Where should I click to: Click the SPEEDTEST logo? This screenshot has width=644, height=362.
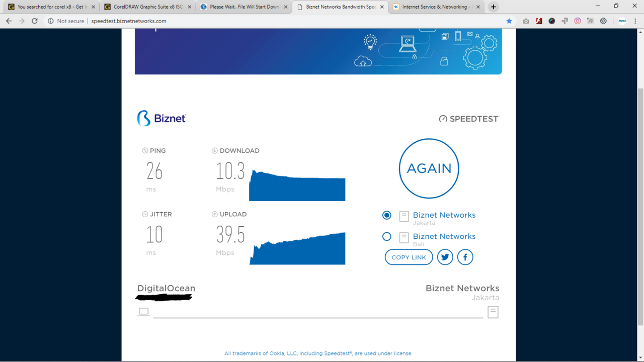pos(468,119)
